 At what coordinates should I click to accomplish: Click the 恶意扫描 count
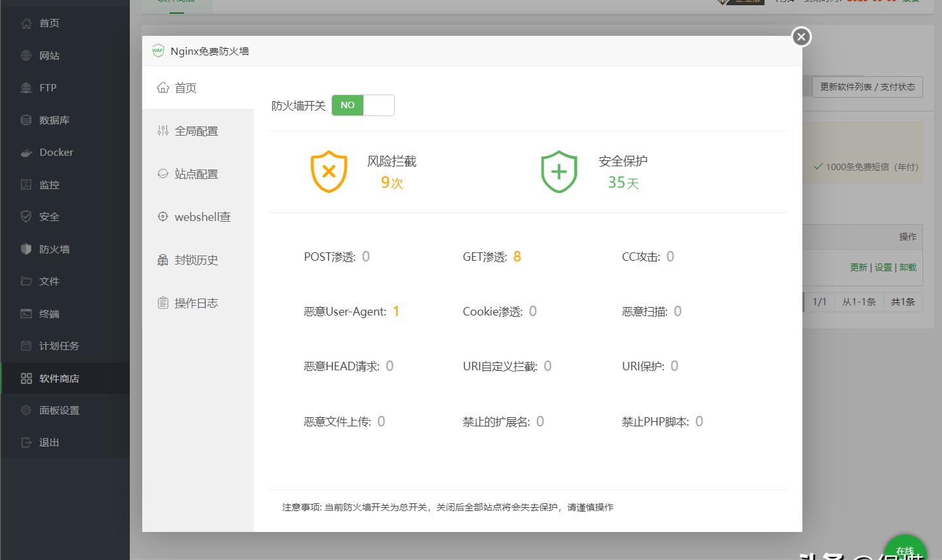coord(678,311)
